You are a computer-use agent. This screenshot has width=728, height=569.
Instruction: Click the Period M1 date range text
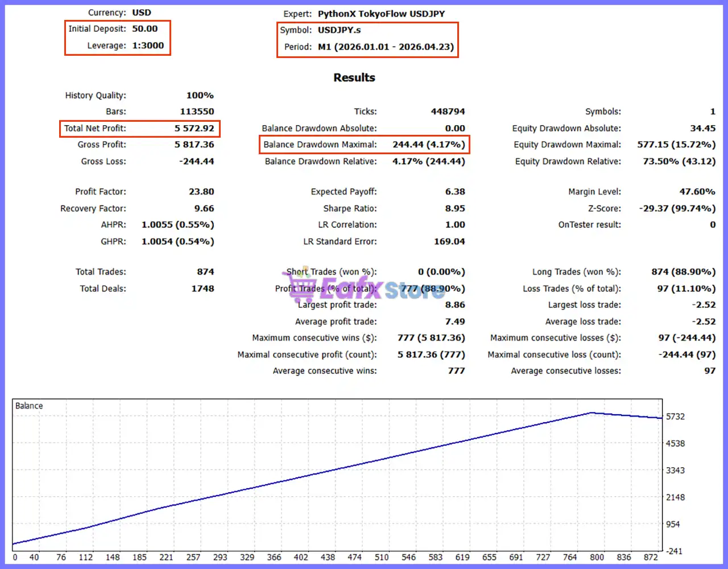pos(386,47)
